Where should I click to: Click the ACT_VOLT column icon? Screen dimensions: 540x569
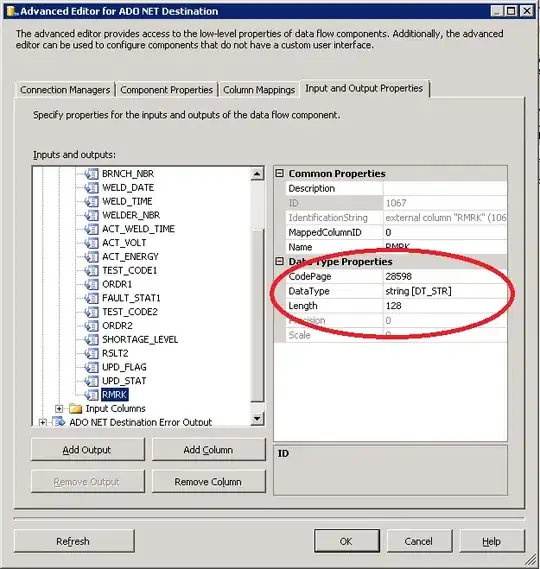point(91,243)
